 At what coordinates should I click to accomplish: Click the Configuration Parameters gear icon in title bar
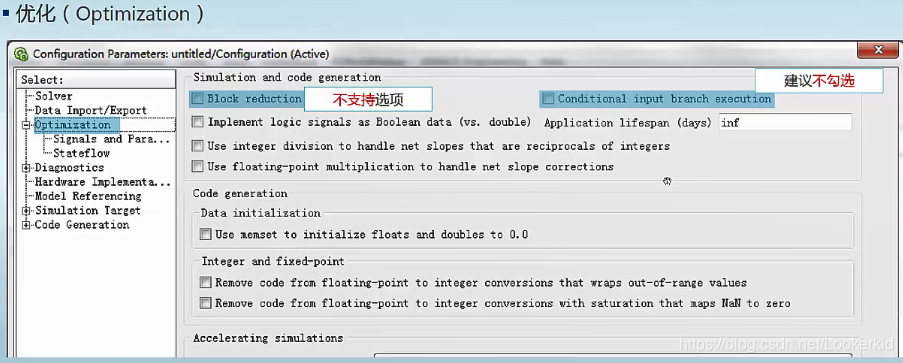(21, 54)
